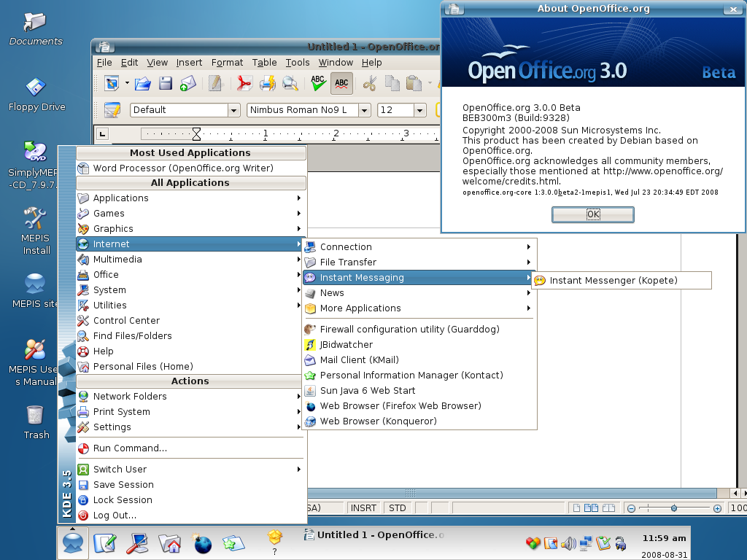The width and height of the screenshot is (747, 560).
Task: Open Styles and Formatting icon
Action: coord(112,110)
